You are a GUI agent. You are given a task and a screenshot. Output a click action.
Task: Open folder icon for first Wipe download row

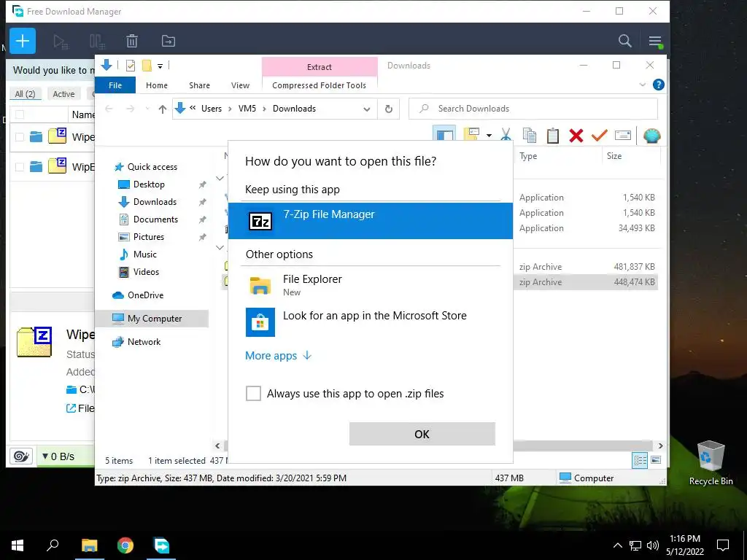tap(36, 137)
